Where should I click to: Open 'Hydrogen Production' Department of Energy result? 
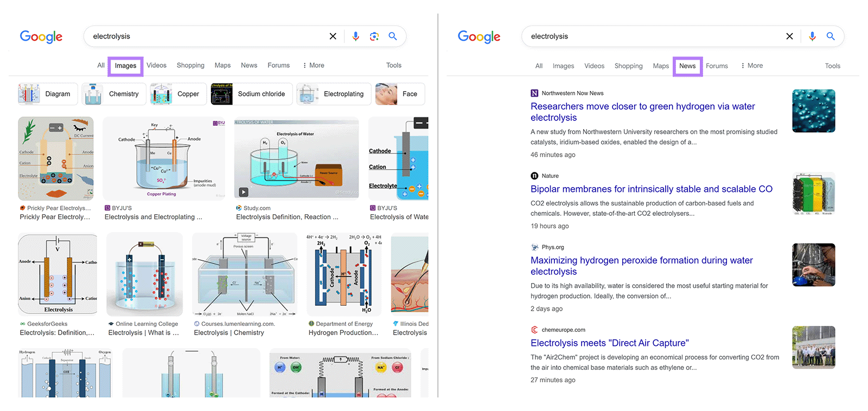[x=343, y=333]
